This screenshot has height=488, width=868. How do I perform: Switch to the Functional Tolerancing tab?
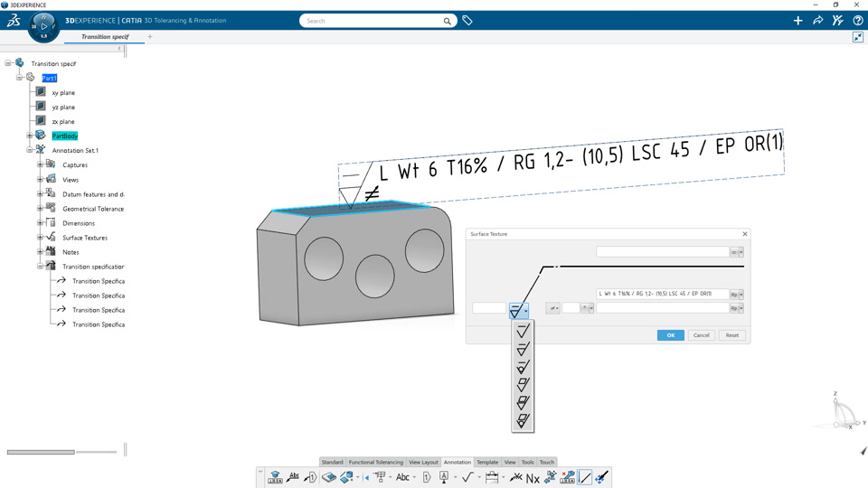click(x=376, y=462)
